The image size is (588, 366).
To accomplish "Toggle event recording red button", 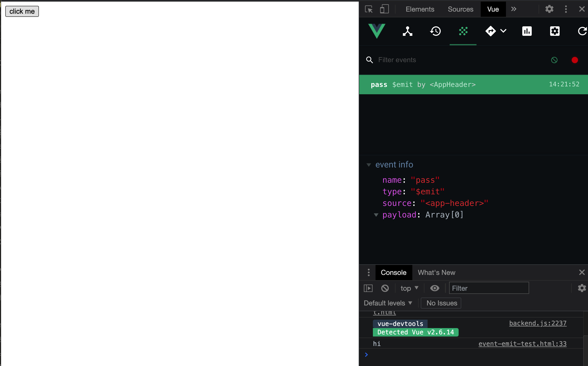I will coord(575,60).
